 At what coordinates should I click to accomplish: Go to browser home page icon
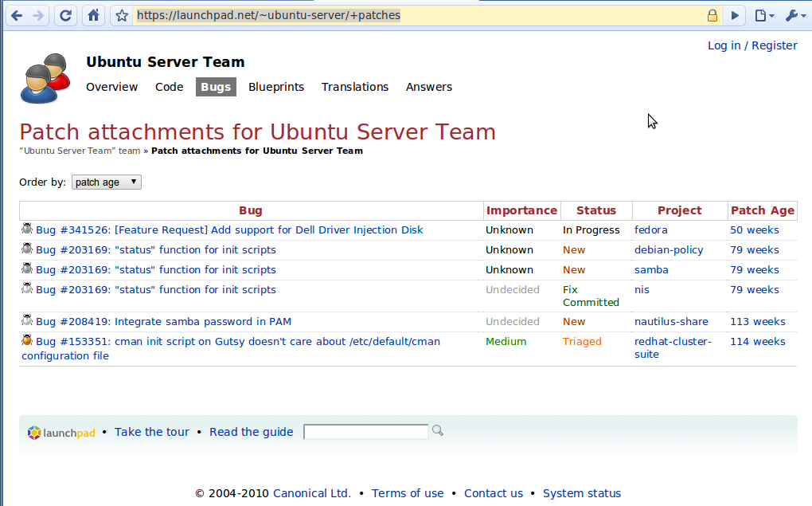tap(94, 15)
